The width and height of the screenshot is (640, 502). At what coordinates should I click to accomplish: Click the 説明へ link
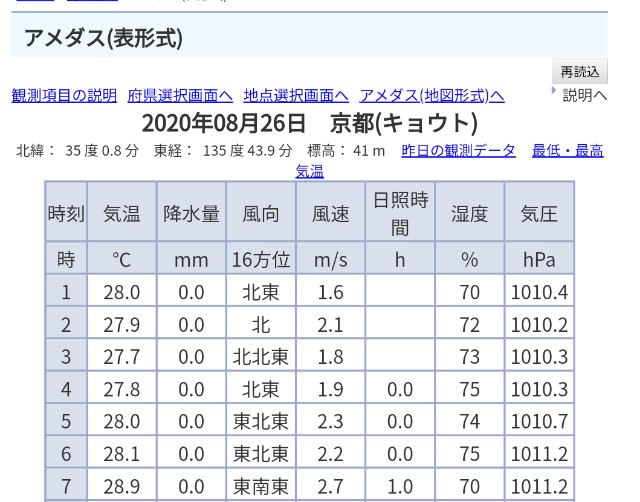[584, 96]
